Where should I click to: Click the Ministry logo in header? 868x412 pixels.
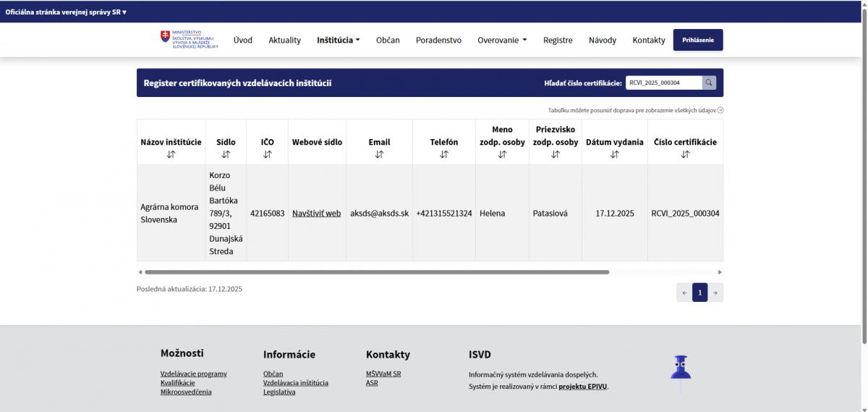click(189, 40)
